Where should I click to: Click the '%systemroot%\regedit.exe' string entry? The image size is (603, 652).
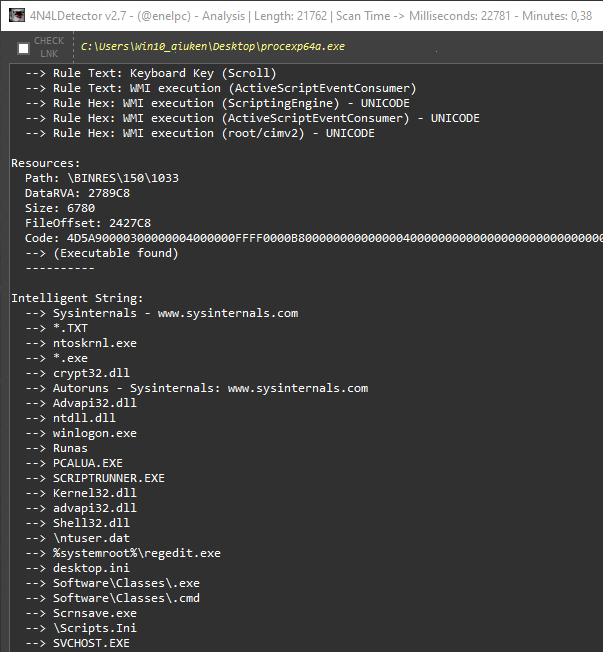click(136, 553)
